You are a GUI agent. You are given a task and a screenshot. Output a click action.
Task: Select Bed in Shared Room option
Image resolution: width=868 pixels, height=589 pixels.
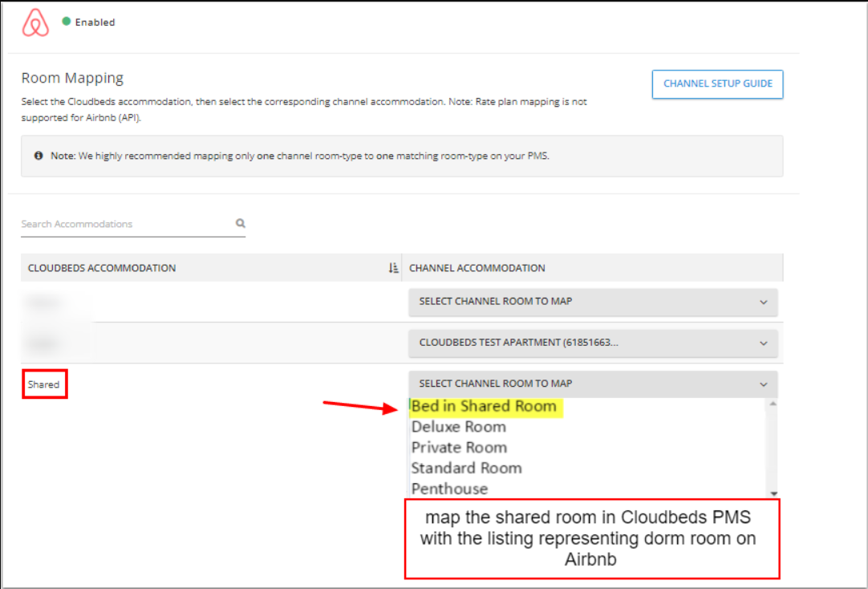(484, 407)
